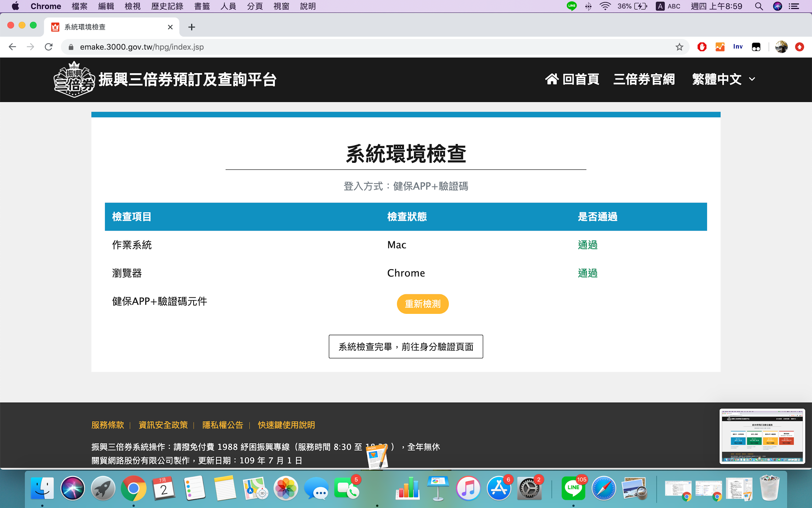Click macOS Spotlight search magnifier icon

759,6
